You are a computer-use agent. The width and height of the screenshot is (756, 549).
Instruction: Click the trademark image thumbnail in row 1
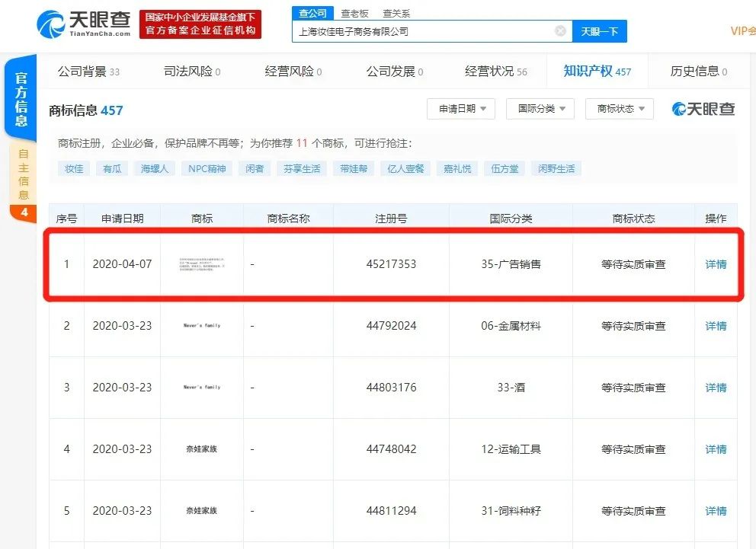tap(201, 264)
